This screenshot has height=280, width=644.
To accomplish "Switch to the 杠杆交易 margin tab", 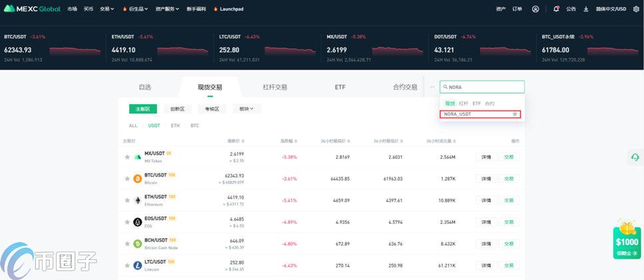I will click(x=275, y=87).
